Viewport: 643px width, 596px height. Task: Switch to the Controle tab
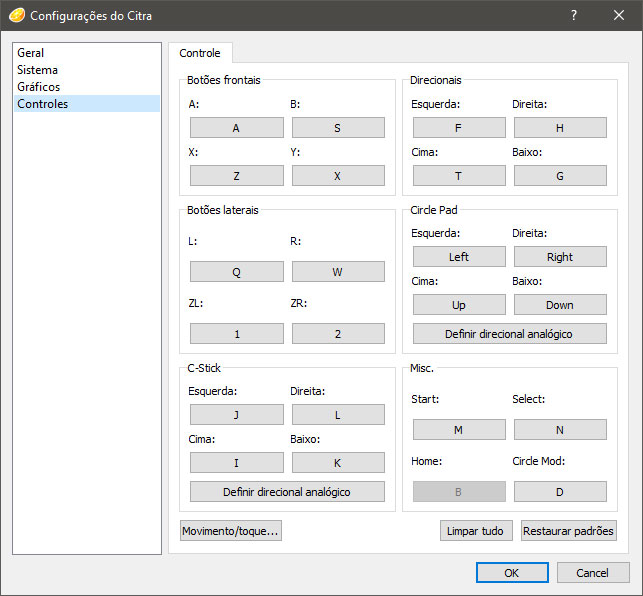pos(200,53)
